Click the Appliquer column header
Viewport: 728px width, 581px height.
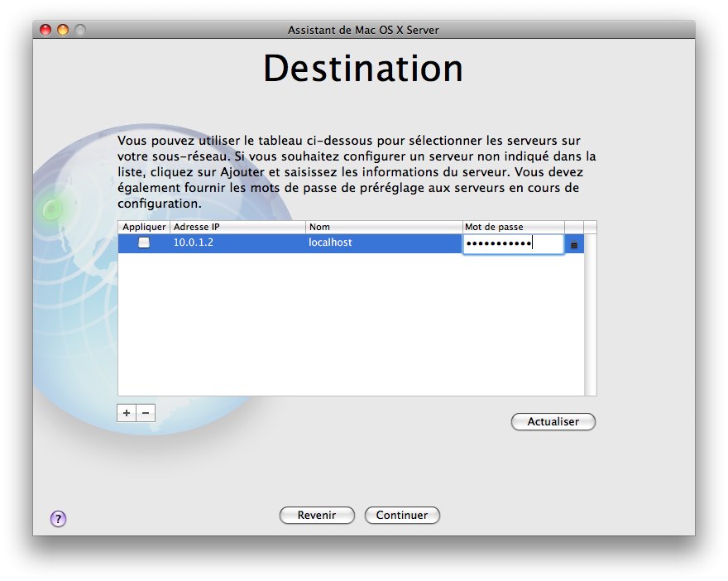144,227
